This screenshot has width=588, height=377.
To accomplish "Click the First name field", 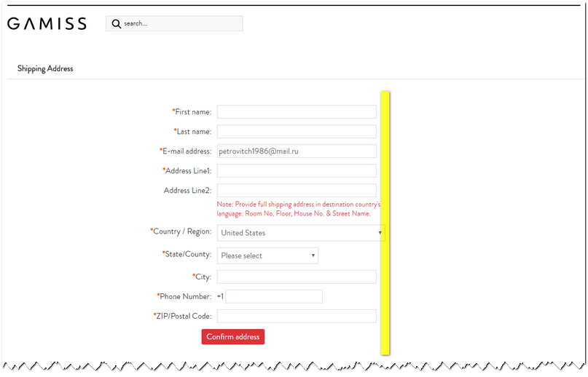I will (297, 111).
